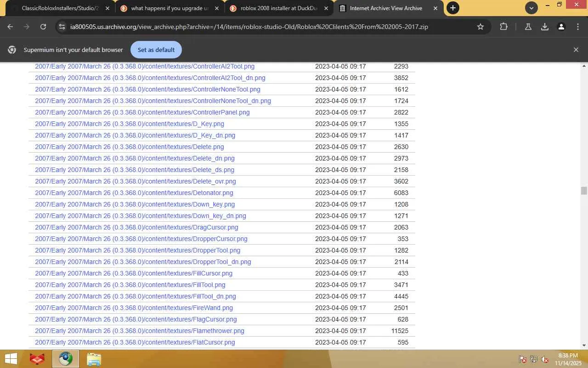This screenshot has height=368, width=588.
Task: Select the file size 6083 for Detonator.png
Action: pyautogui.click(x=401, y=193)
